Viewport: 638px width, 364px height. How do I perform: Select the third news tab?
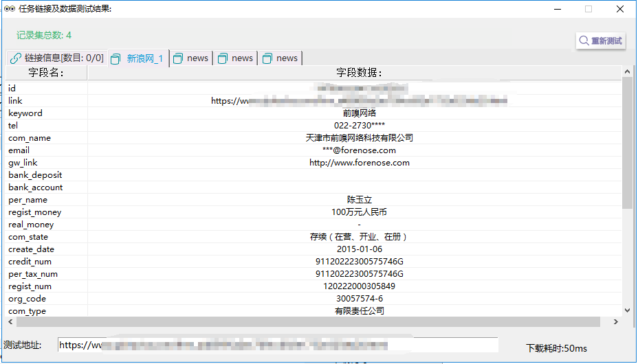[280, 58]
